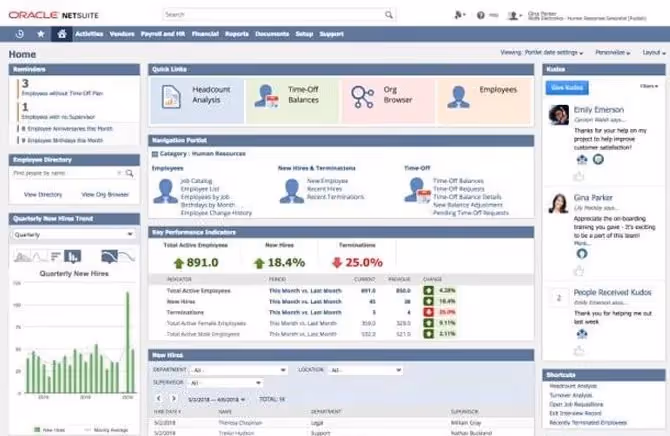The image size is (670, 436).
Task: Open the Pending Time-Off Requests link
Action: point(470,213)
